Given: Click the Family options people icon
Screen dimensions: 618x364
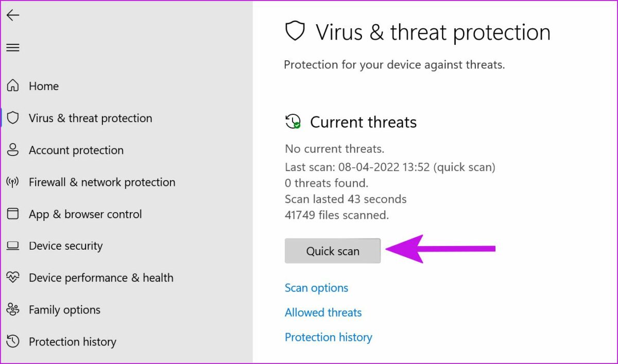Looking at the screenshot, I should [x=13, y=309].
